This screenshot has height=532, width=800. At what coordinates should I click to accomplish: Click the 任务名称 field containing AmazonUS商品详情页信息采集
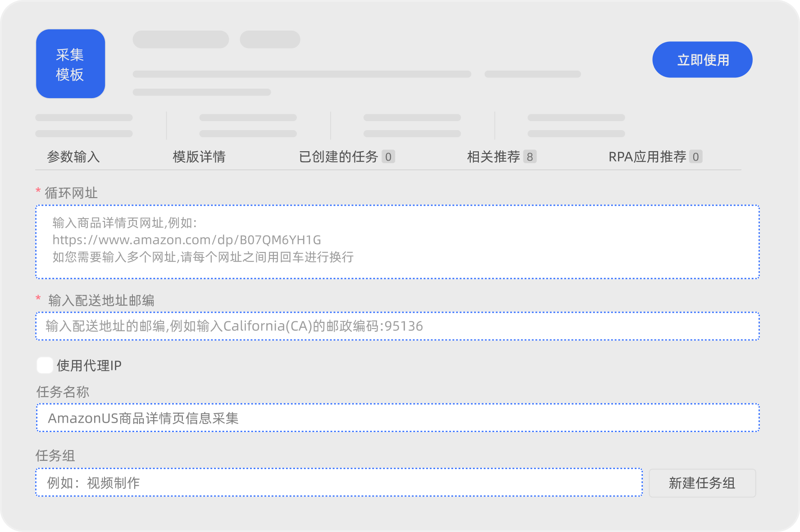pyautogui.click(x=397, y=418)
